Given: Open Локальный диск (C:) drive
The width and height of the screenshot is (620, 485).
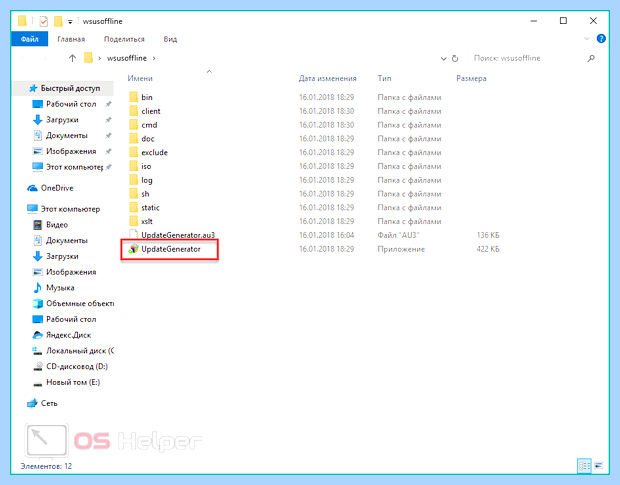Looking at the screenshot, I should [73, 351].
